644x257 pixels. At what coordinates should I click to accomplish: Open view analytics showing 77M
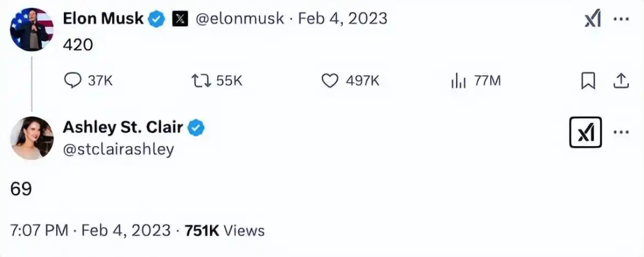click(458, 80)
